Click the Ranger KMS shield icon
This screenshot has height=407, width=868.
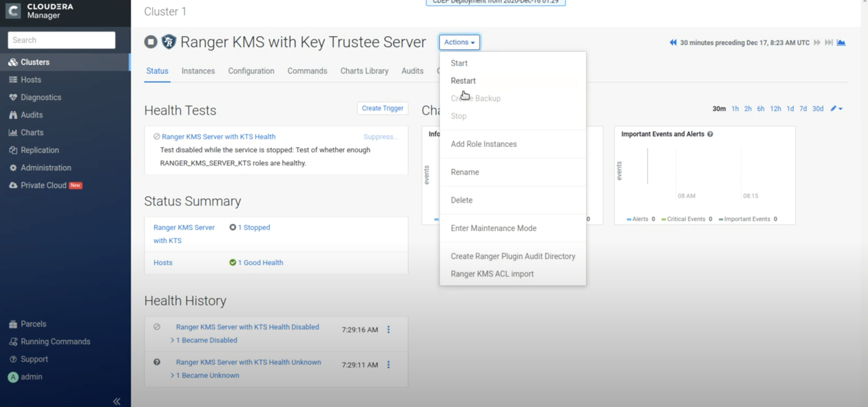pyautogui.click(x=169, y=42)
